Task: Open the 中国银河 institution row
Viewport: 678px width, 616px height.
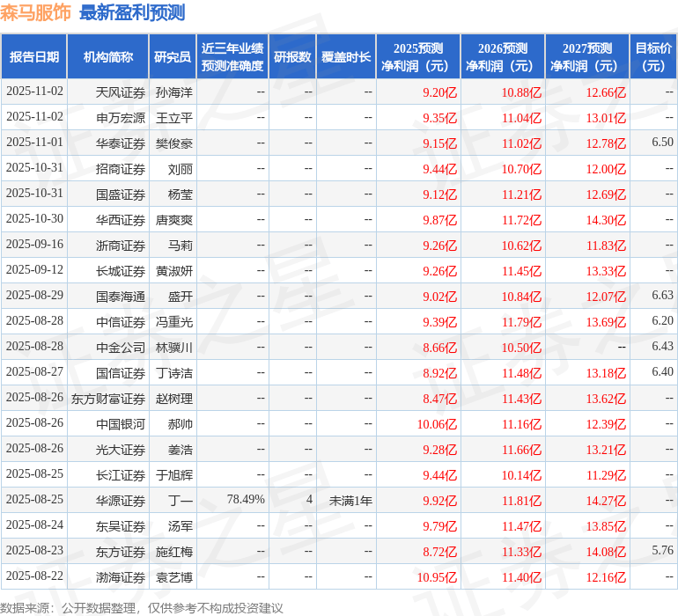Action: tap(121, 424)
